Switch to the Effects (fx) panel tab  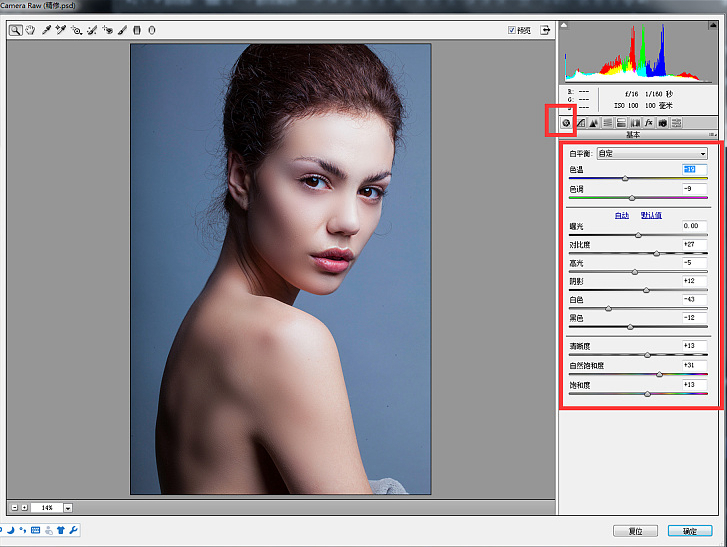coord(648,123)
